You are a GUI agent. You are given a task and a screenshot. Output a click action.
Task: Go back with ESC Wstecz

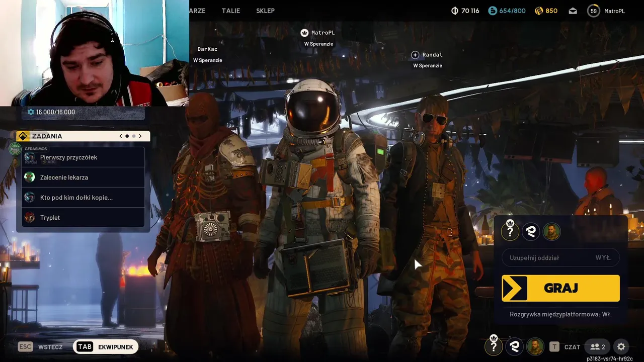click(x=40, y=346)
